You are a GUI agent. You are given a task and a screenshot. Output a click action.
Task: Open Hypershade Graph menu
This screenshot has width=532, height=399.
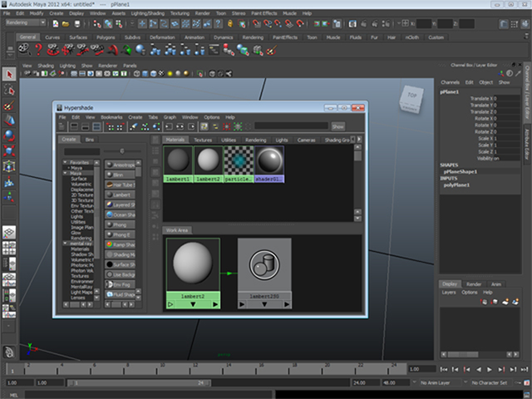point(170,117)
